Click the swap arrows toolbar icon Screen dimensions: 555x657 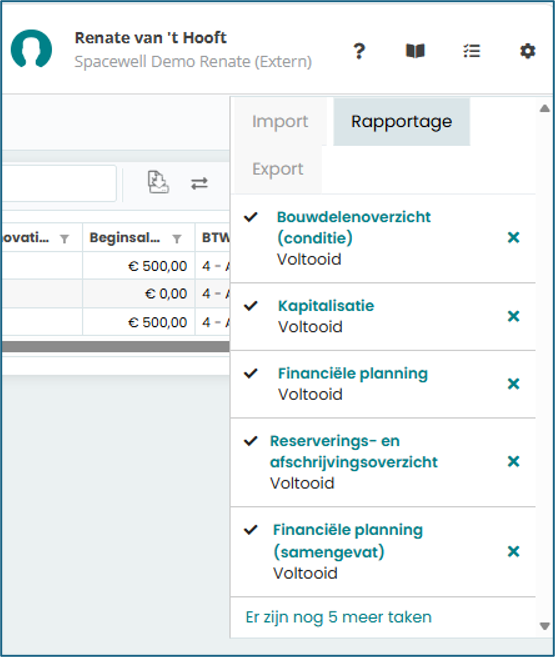199,184
